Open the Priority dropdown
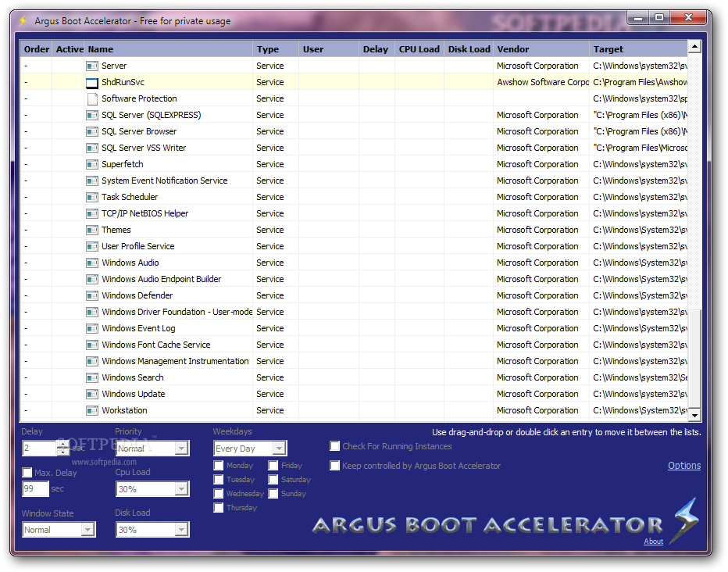The width and height of the screenshot is (728, 572). click(x=181, y=449)
